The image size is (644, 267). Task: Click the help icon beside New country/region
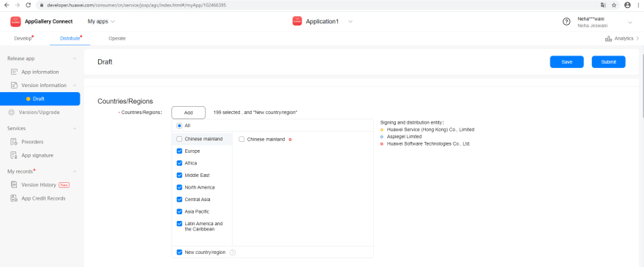pyautogui.click(x=233, y=252)
